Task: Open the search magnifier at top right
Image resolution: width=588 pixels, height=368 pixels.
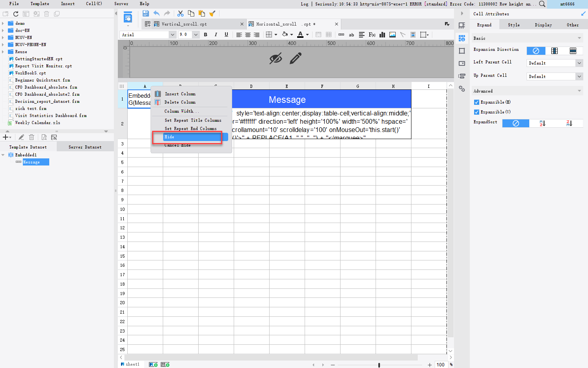Action: pos(542,4)
